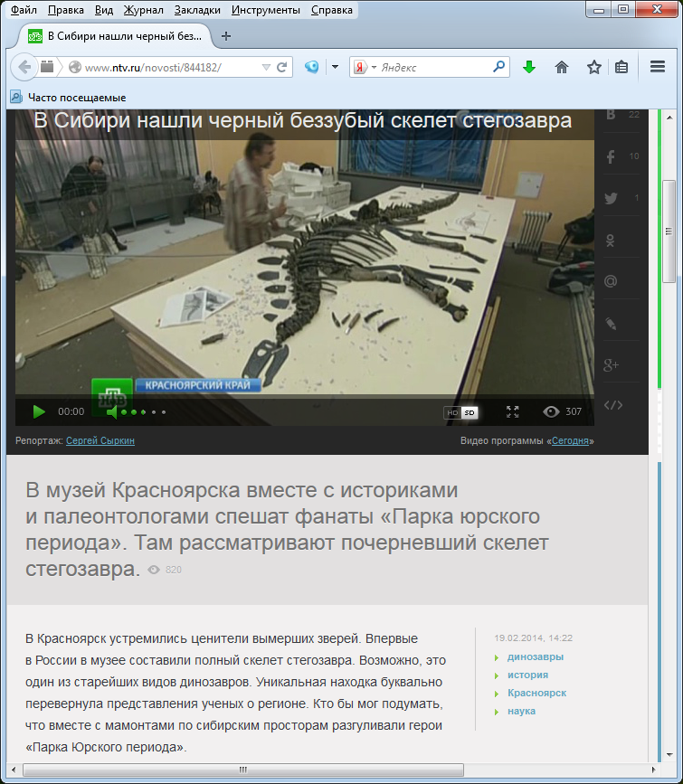The height and width of the screenshot is (784, 683).
Task: Share via the Mail.ru @ icon
Action: tap(611, 281)
